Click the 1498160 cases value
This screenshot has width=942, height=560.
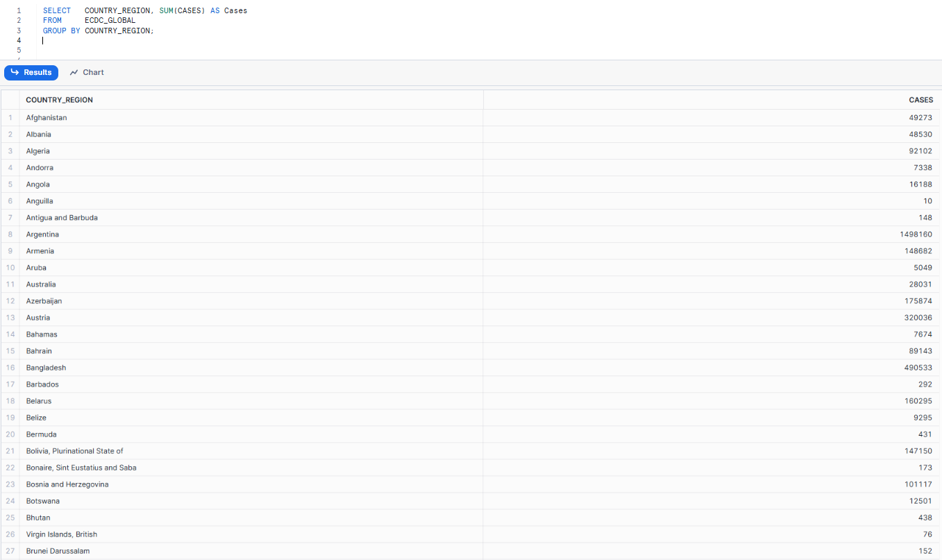click(x=916, y=235)
